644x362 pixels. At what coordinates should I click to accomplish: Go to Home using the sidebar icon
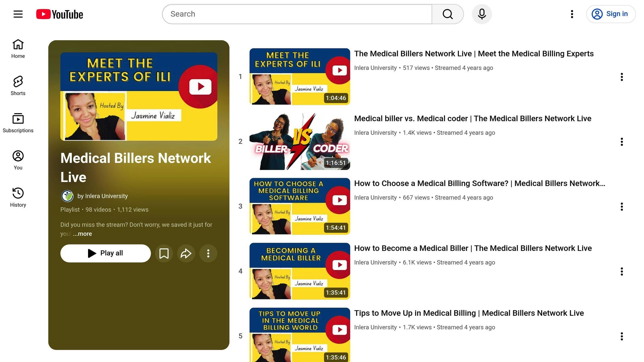coord(18,48)
